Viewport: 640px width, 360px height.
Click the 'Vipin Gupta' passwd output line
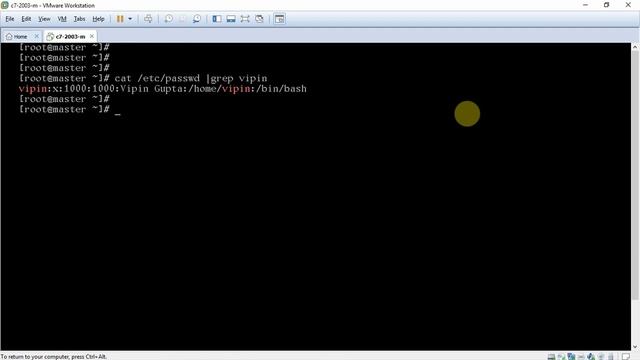pyautogui.click(x=162, y=89)
